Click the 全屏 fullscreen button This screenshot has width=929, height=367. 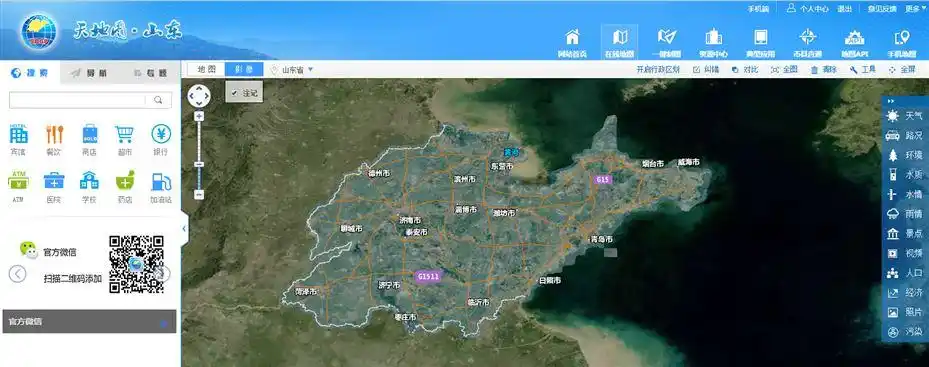(x=902, y=69)
